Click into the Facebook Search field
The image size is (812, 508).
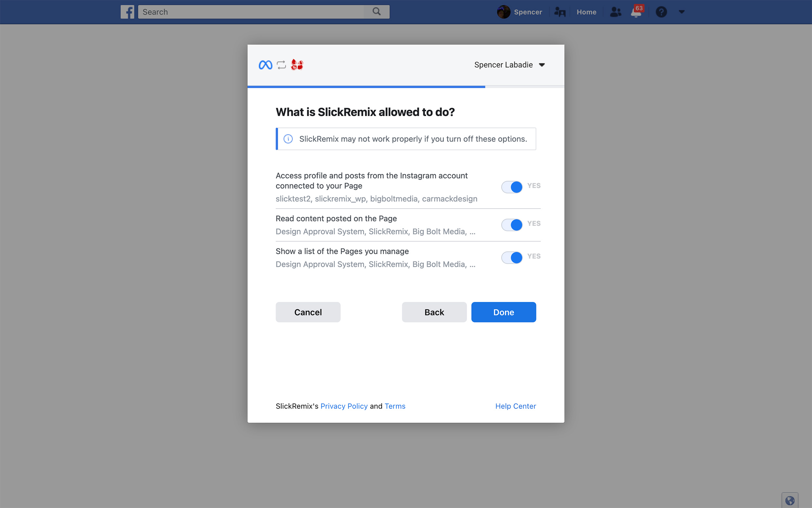click(x=251, y=12)
